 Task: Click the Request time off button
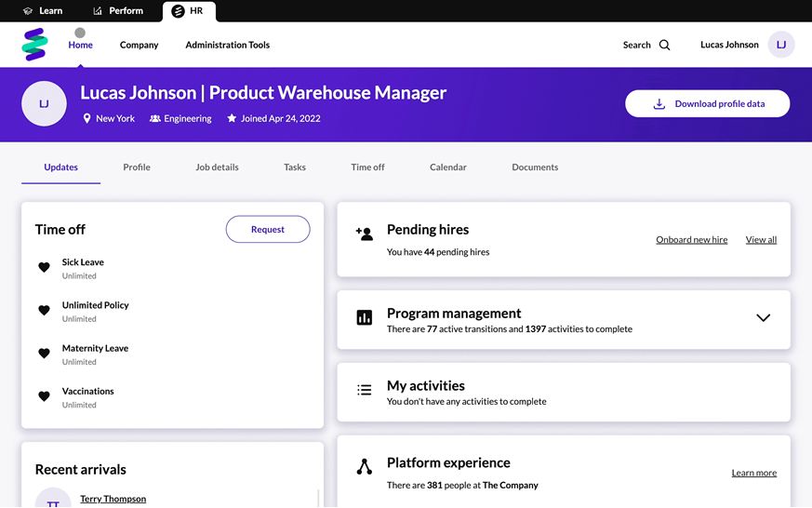(x=268, y=229)
